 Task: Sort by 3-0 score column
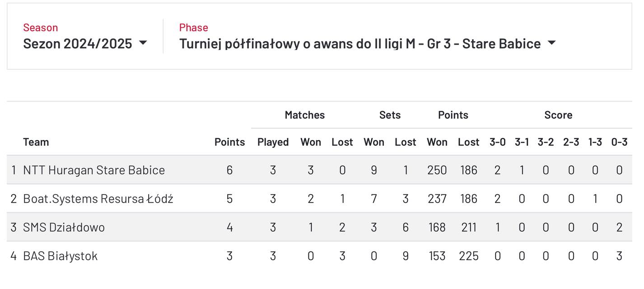tap(498, 142)
